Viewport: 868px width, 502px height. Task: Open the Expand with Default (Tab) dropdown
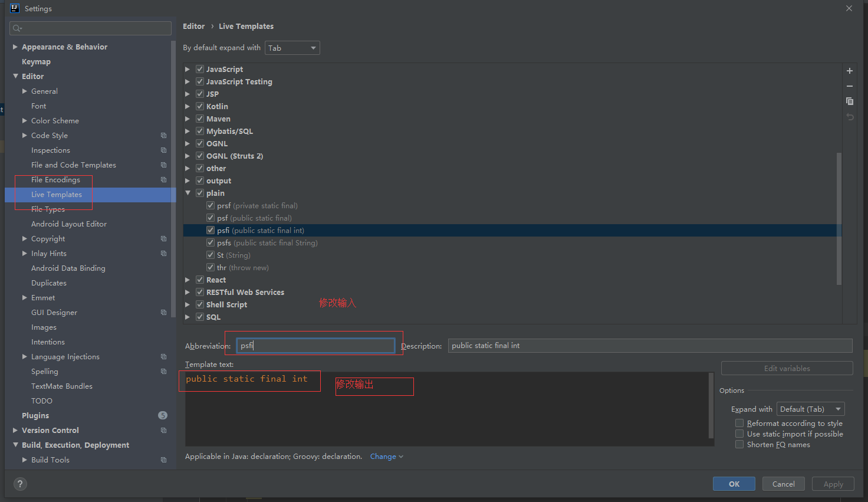tap(810, 409)
